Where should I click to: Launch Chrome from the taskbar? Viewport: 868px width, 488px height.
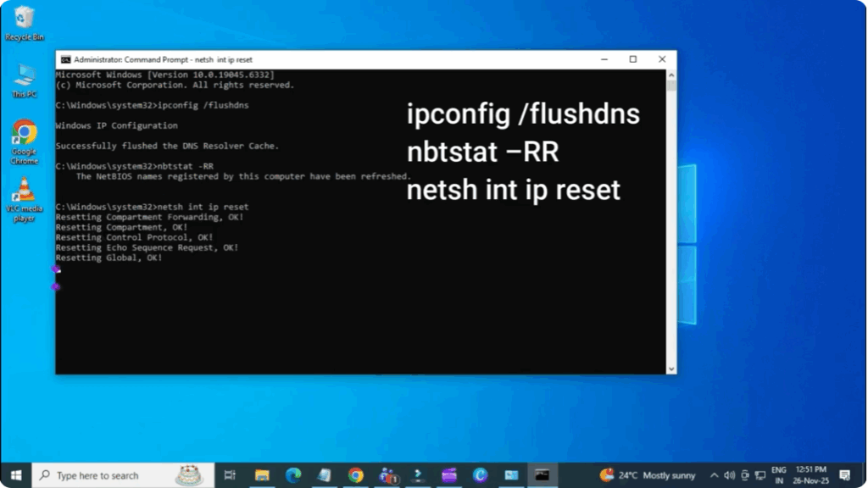point(356,475)
